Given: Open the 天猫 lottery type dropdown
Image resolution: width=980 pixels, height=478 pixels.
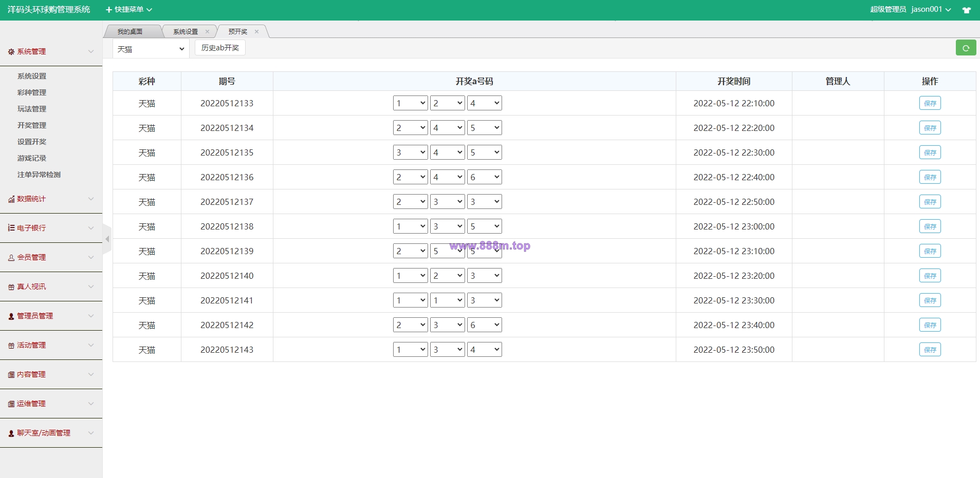Looking at the screenshot, I should 151,49.
